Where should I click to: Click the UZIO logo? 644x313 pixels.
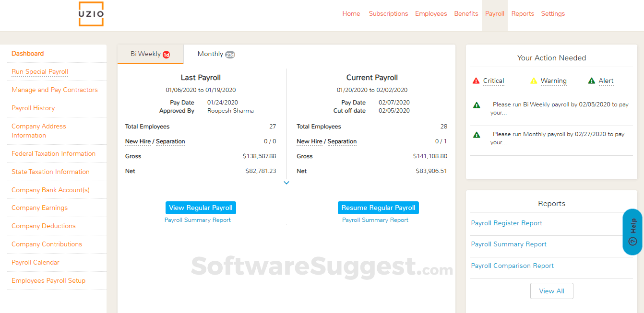pyautogui.click(x=91, y=14)
